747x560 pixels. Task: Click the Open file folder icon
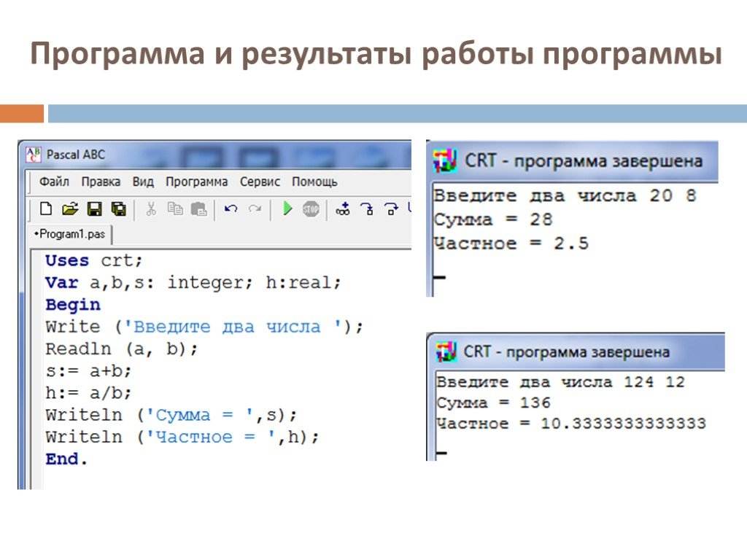pyautogui.click(x=69, y=209)
